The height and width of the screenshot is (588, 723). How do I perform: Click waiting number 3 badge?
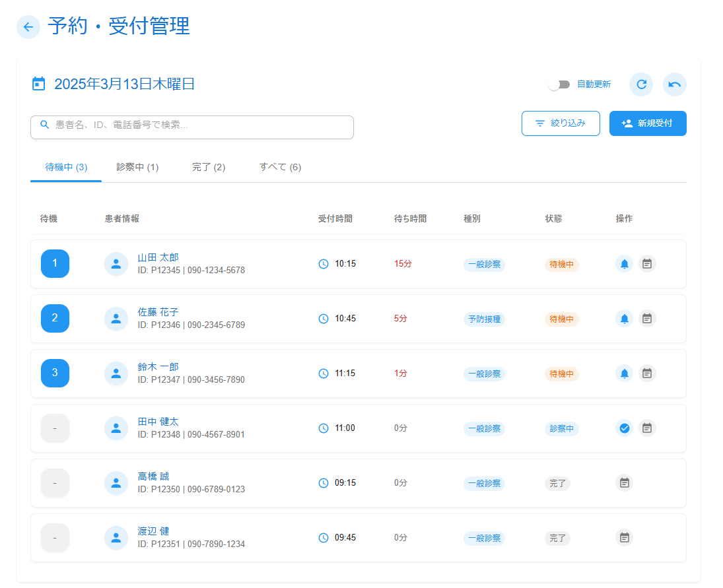(55, 374)
